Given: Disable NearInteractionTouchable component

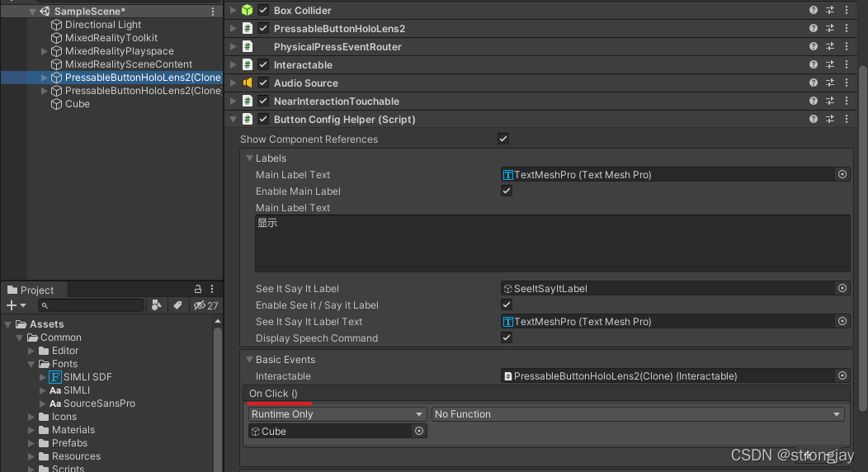Looking at the screenshot, I should point(263,101).
